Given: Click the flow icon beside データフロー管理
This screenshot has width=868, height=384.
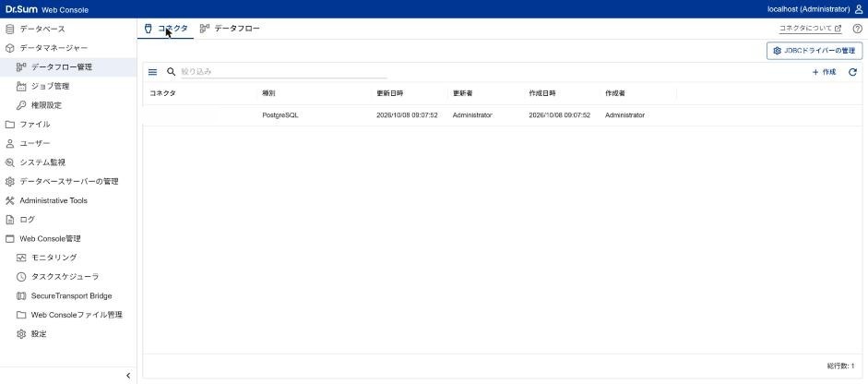Looking at the screenshot, I should (x=21, y=67).
